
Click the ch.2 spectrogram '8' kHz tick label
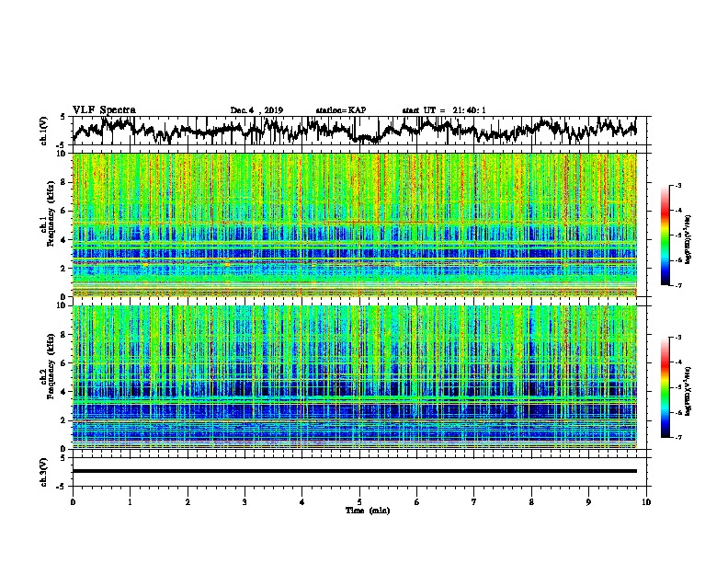pyautogui.click(x=64, y=335)
